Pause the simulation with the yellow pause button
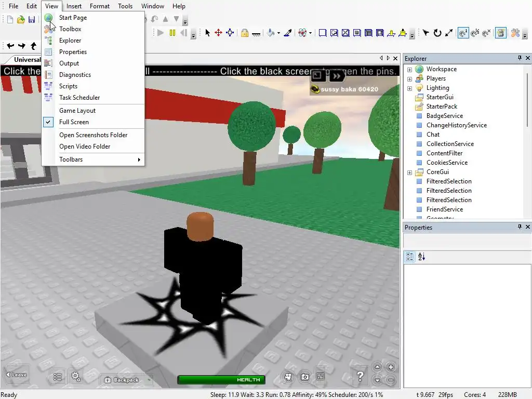The height and width of the screenshot is (399, 532). [x=172, y=33]
